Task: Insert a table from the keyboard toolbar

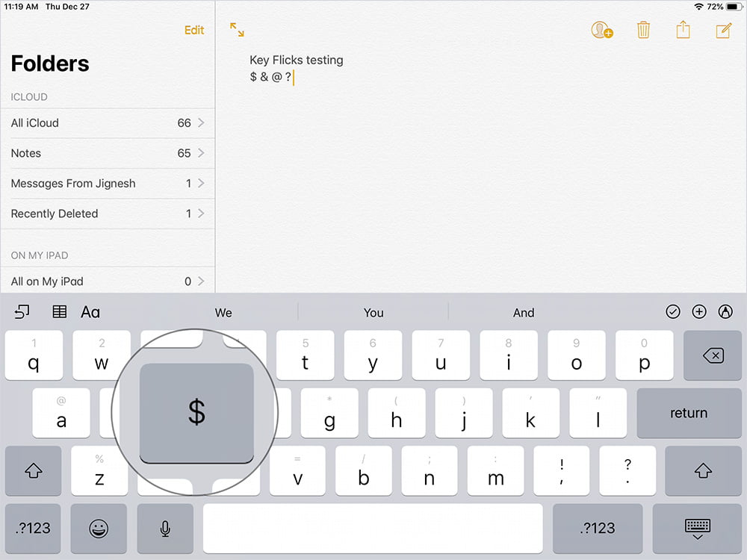Action: click(x=59, y=312)
